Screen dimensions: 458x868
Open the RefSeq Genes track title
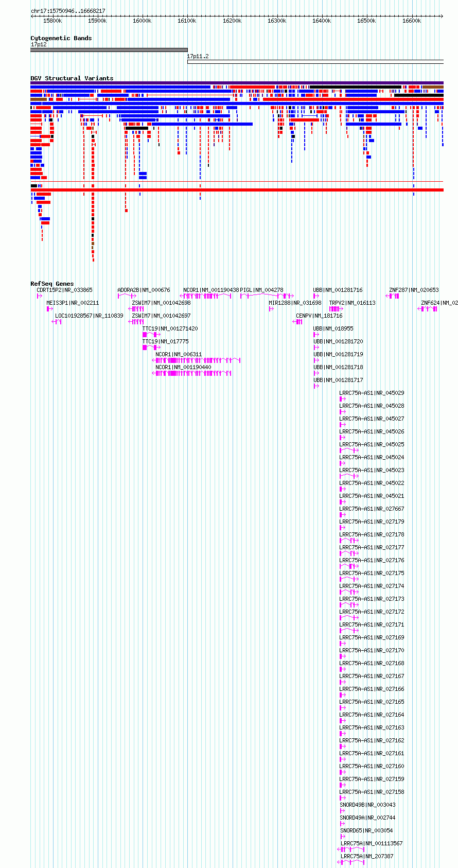[52, 284]
